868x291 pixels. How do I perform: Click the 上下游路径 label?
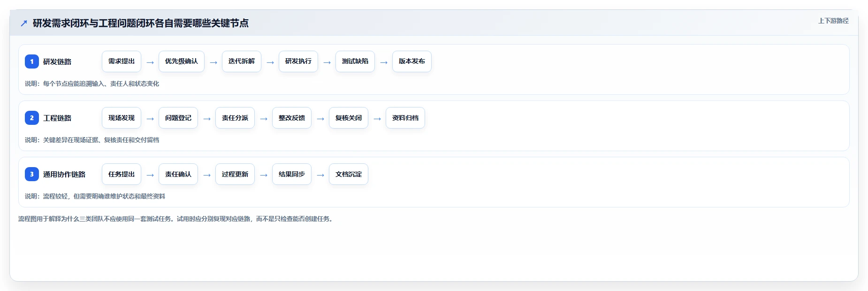click(833, 21)
